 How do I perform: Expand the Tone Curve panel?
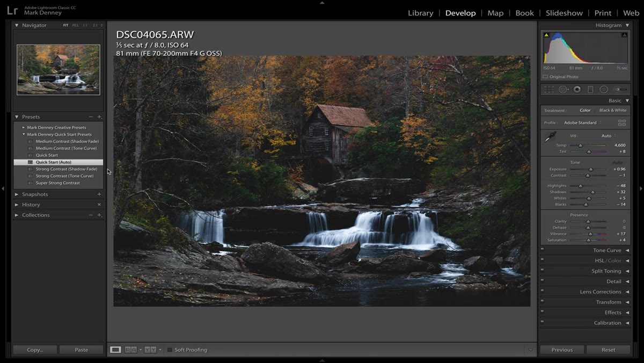coord(627,250)
